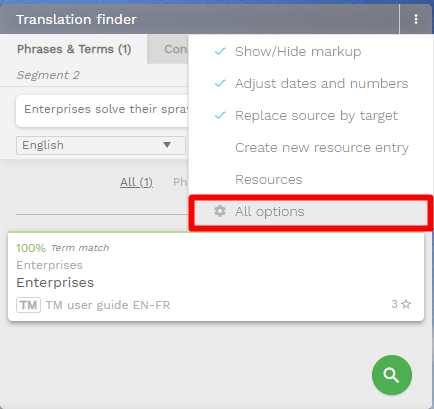
Task: Click the gear icon beside All options
Action: [220, 211]
